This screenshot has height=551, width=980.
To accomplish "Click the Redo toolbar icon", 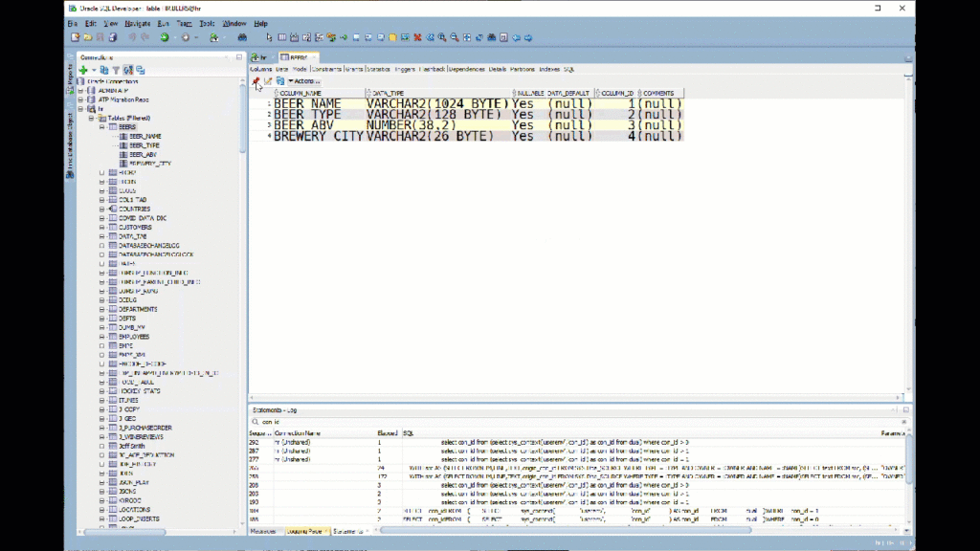I will pos(145,37).
